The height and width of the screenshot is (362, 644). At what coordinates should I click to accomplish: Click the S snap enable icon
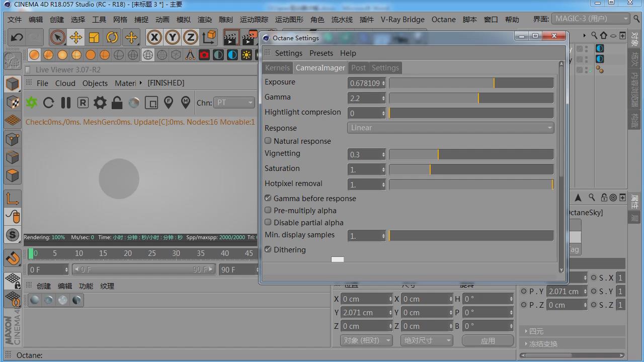click(13, 234)
